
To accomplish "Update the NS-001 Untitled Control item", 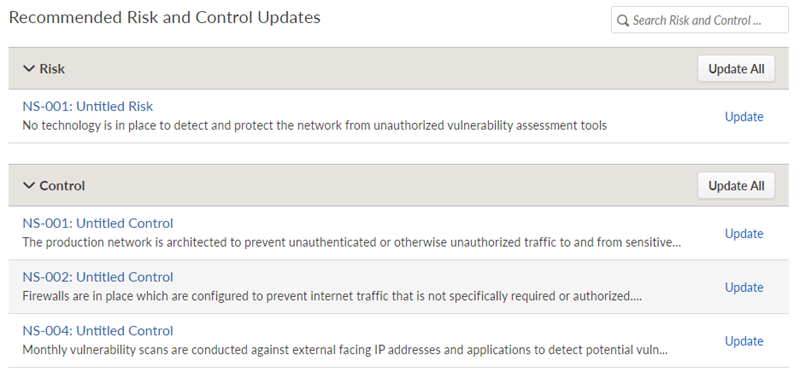I will click(x=744, y=234).
